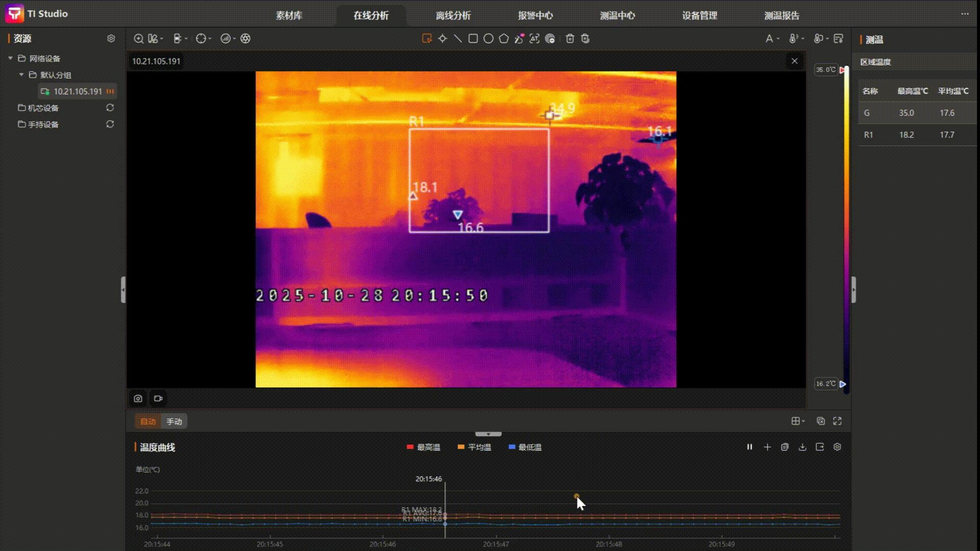
Task: Switch to 手动 manual mode
Action: [x=174, y=421]
